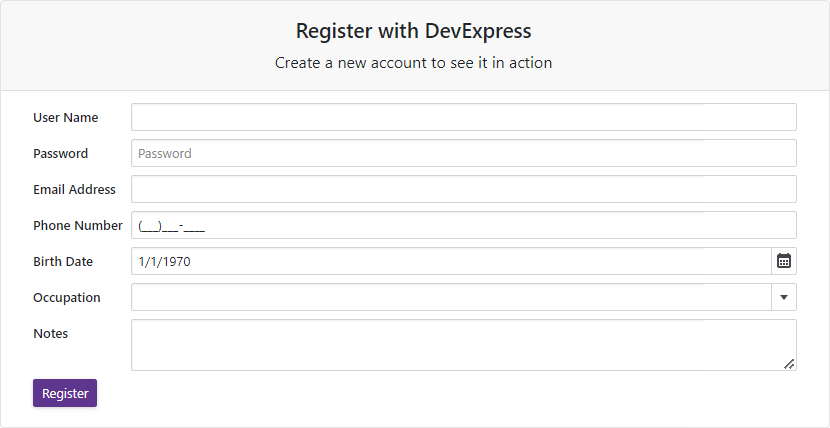Click the Phone Number label
The width and height of the screenshot is (830, 428).
[78, 225]
